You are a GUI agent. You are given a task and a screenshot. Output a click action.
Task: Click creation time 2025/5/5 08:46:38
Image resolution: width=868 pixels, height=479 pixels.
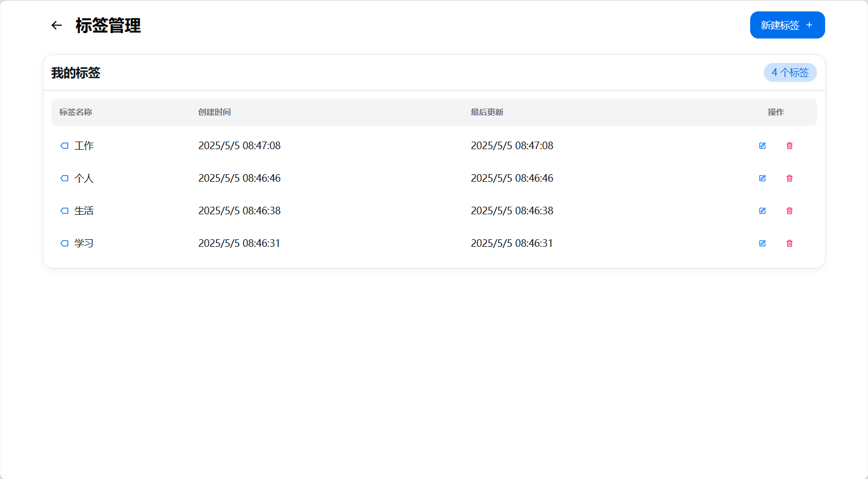click(239, 210)
